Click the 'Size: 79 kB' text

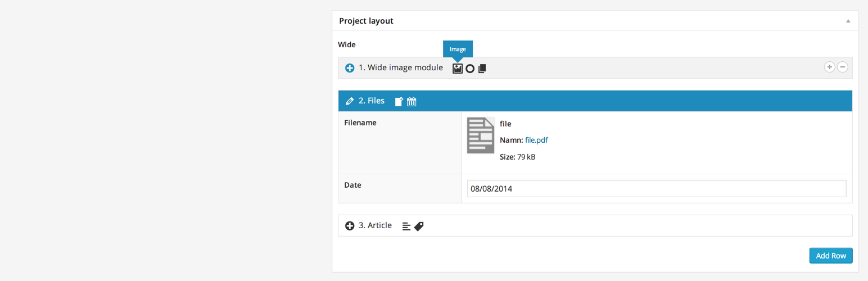tap(518, 157)
